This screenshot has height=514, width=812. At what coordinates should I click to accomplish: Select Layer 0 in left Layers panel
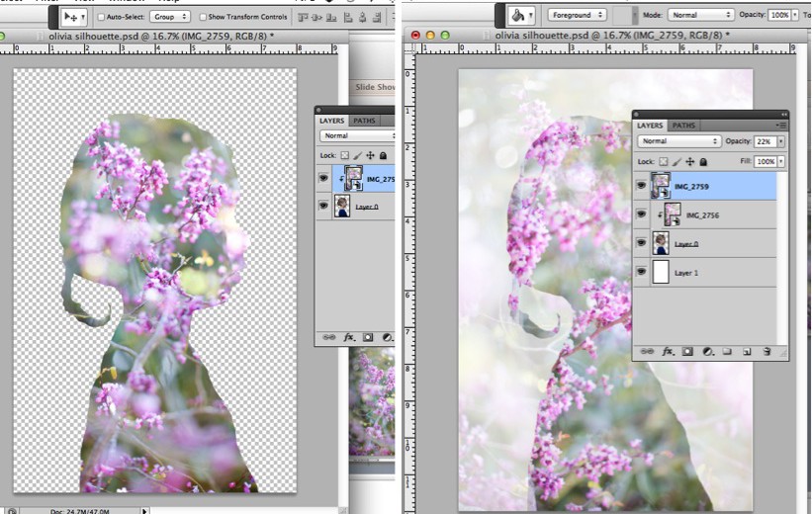pyautogui.click(x=364, y=206)
